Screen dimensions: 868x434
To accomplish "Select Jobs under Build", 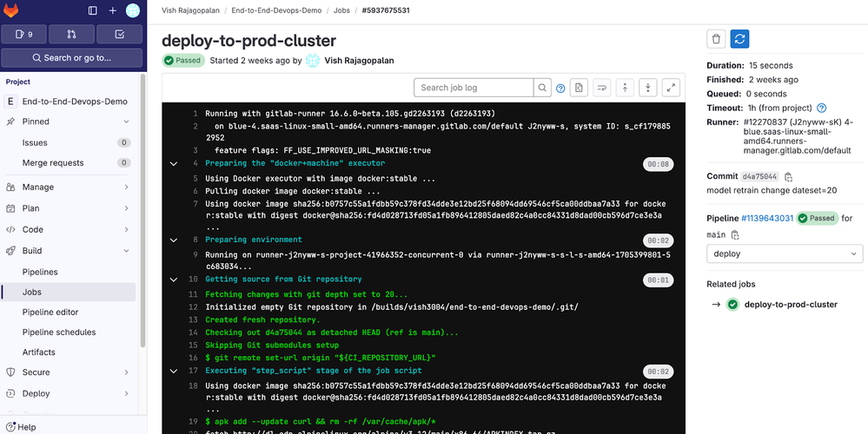I will click(x=69, y=292).
